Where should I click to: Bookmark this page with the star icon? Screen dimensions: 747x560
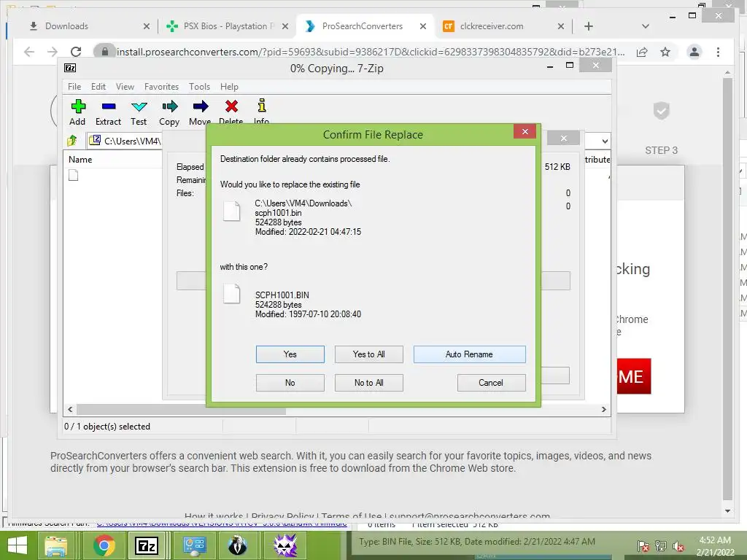pyautogui.click(x=665, y=52)
